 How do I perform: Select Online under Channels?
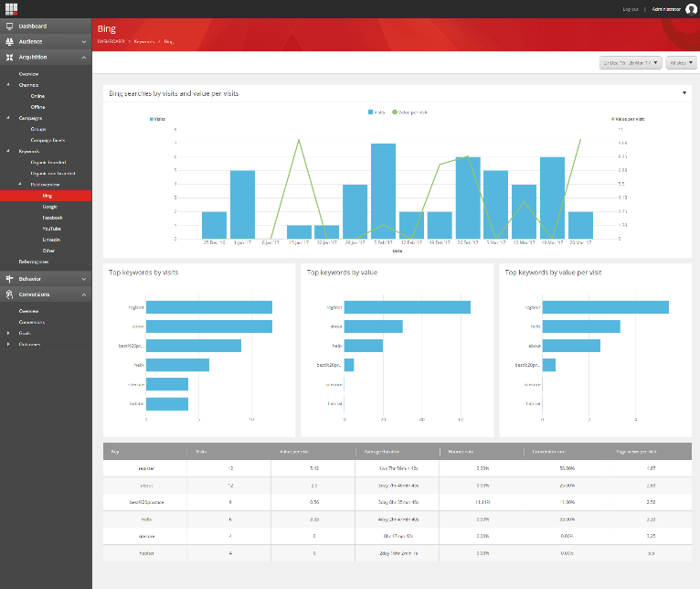click(37, 96)
